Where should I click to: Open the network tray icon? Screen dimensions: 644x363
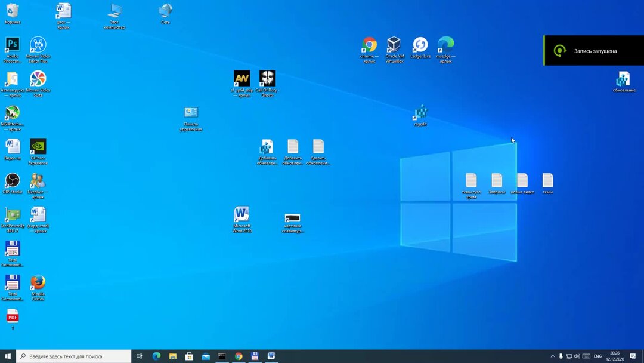569,356
